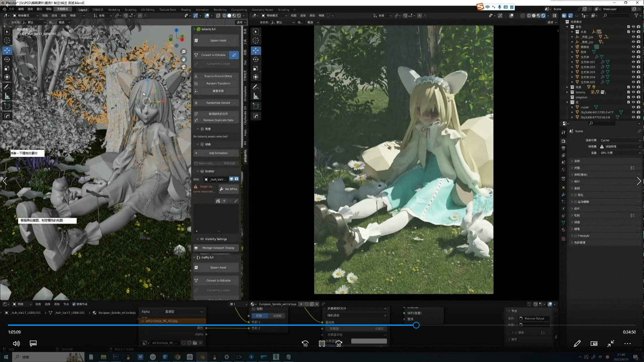Image resolution: width=644 pixels, height=362 pixels.
Task: Hide 立方体.003 with its eye icon
Action: coord(633,72)
